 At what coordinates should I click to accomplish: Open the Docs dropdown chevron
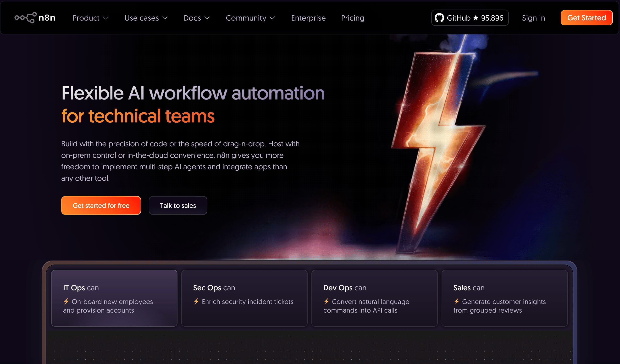pos(207,18)
